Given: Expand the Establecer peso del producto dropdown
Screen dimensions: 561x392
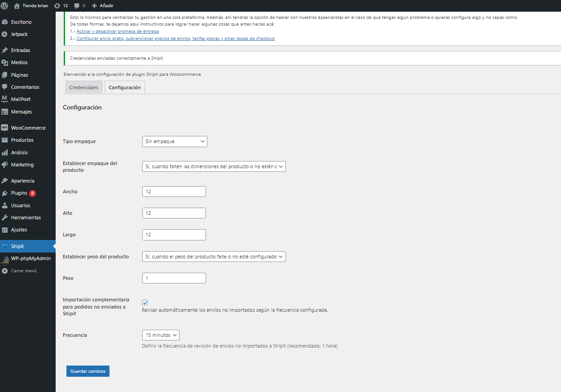Looking at the screenshot, I should 214,257.
